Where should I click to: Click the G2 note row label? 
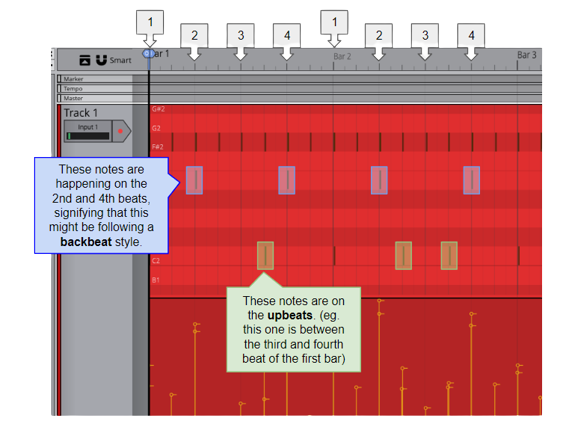(x=156, y=128)
